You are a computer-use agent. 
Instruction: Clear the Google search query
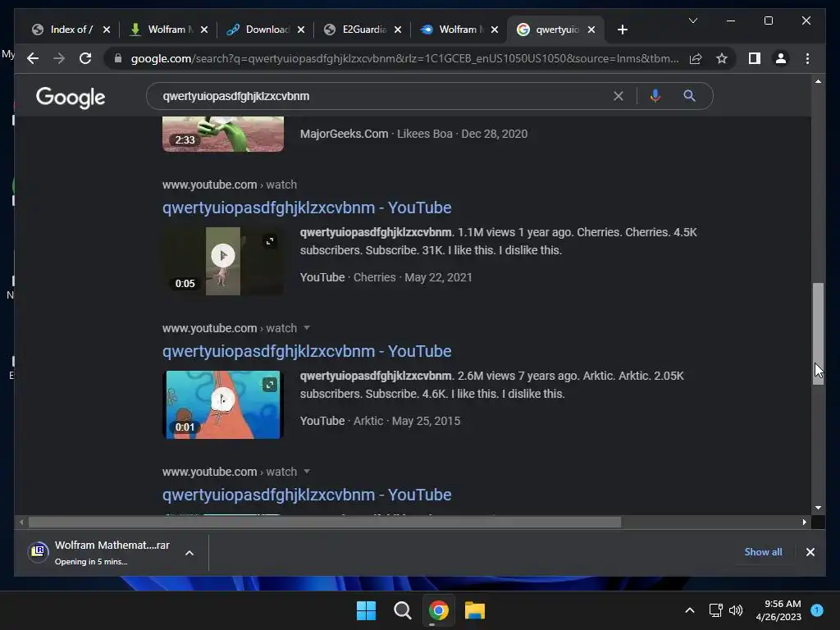[x=619, y=96]
